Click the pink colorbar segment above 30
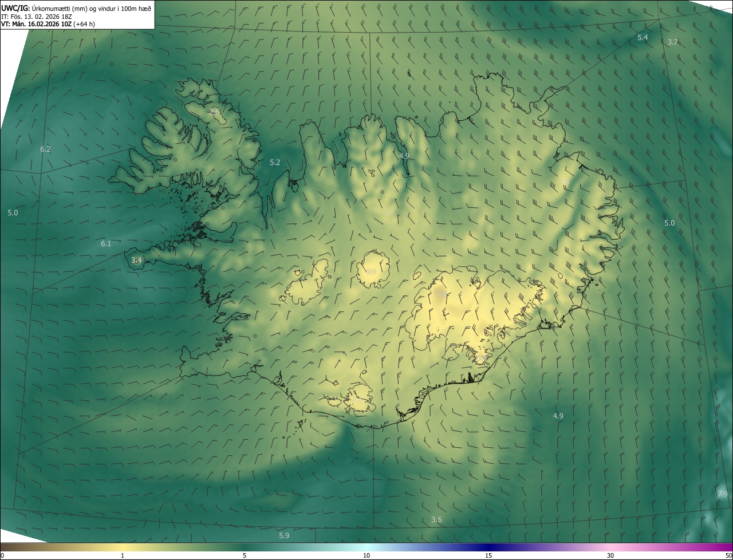This screenshot has height=560, width=733. point(610,547)
